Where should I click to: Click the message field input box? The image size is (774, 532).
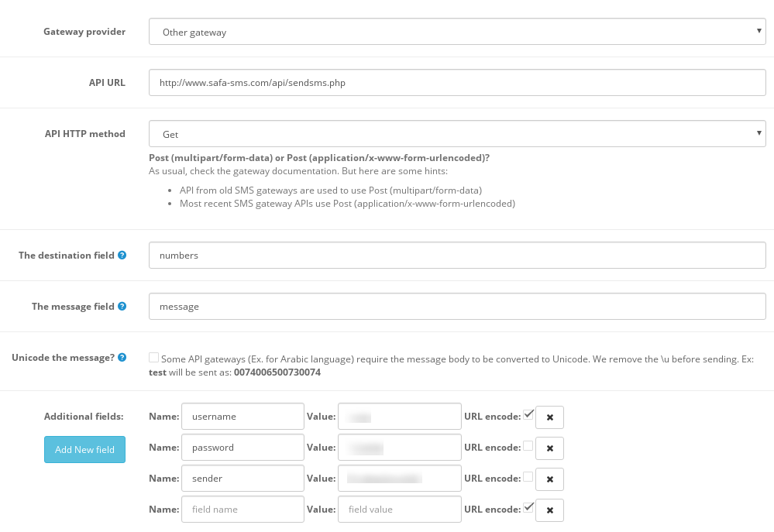pos(457,307)
